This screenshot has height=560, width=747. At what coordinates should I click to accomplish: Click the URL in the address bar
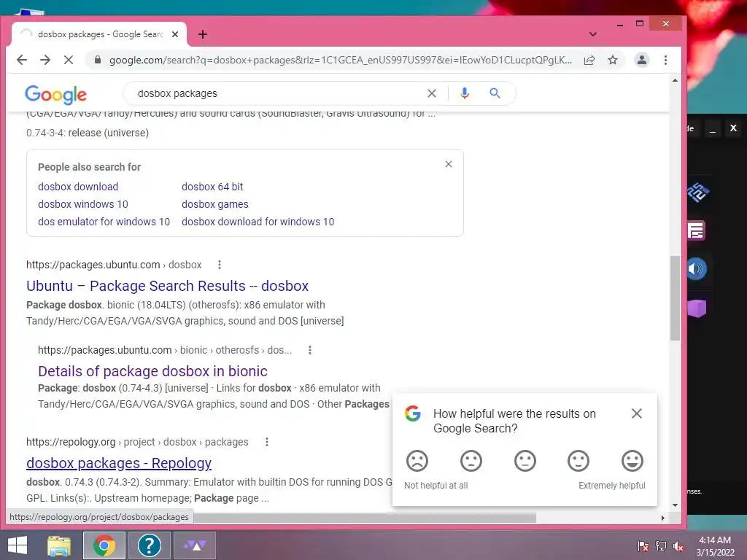(x=340, y=60)
